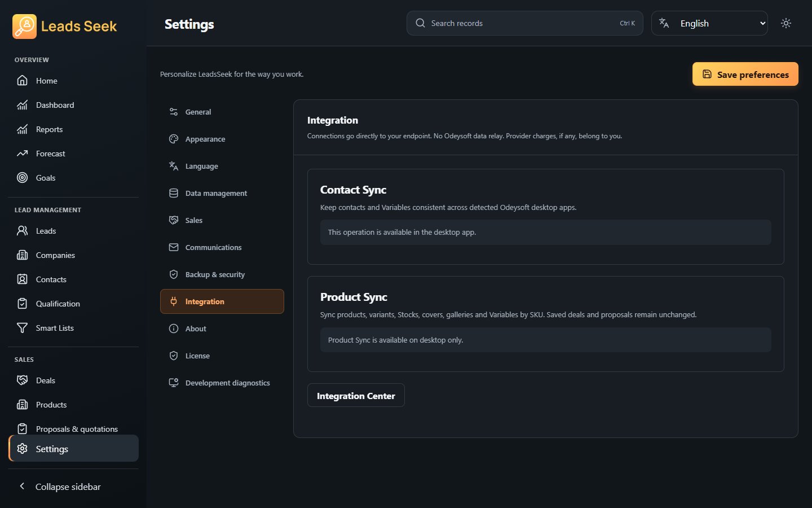Click the Deals handshake icon

(x=22, y=380)
